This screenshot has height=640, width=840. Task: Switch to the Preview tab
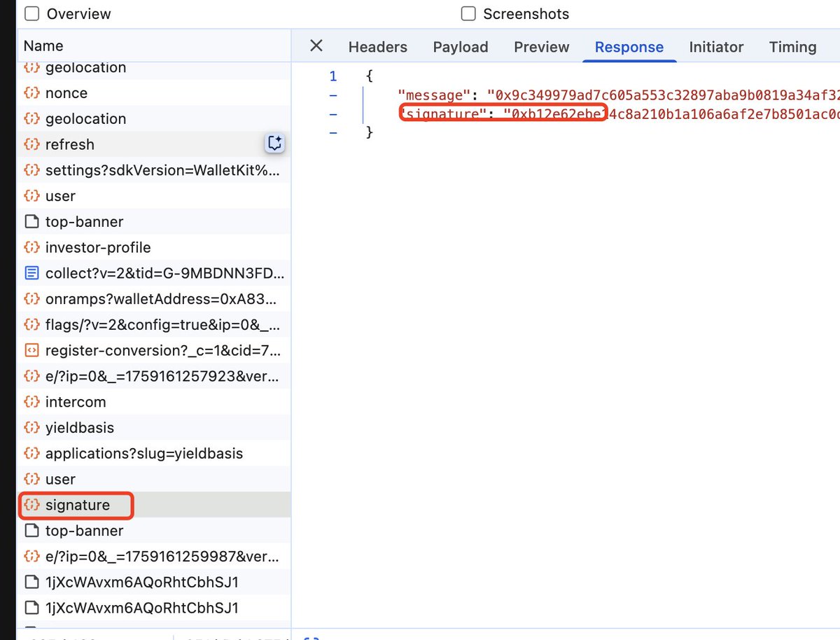click(x=541, y=47)
